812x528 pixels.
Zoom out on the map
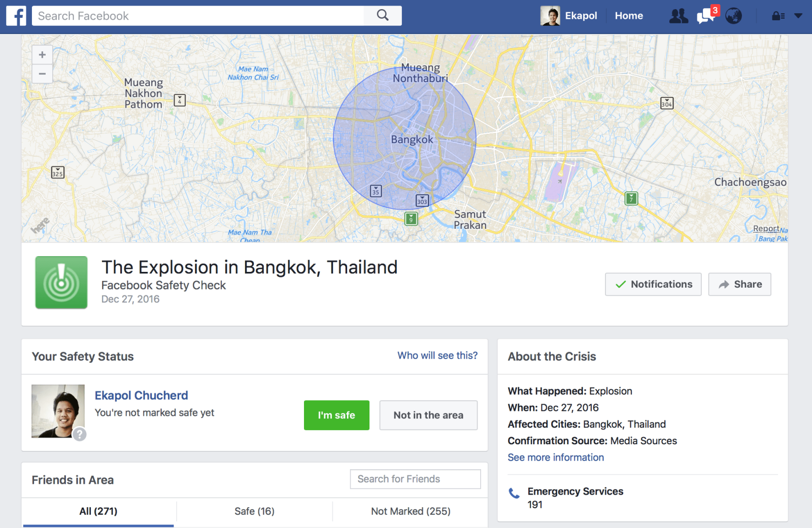click(42, 74)
